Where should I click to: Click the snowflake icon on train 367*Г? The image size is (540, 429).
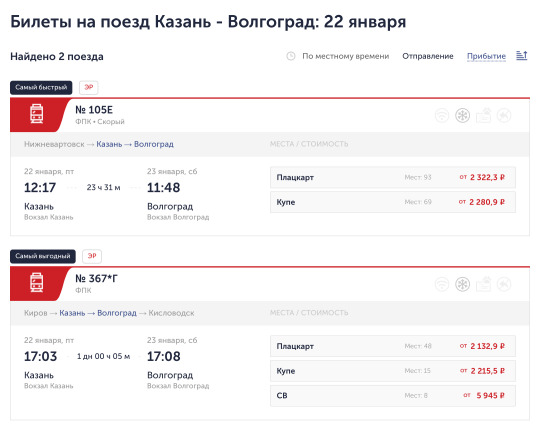pos(463,284)
